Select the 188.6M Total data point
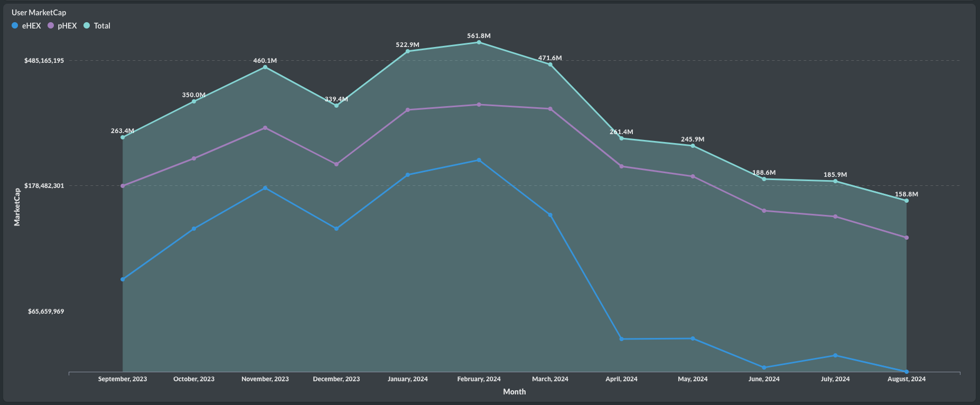Image resolution: width=980 pixels, height=405 pixels. click(x=764, y=179)
